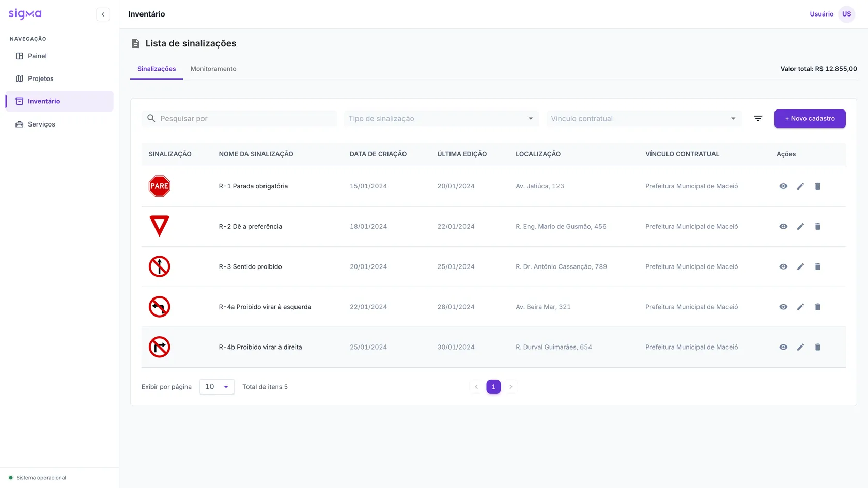Click the no right turn sign icon
This screenshot has width=868, height=488.
159,347
